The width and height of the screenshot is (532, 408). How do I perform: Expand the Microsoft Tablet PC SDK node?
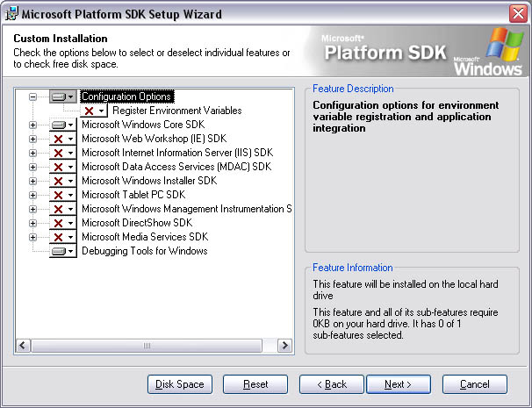point(32,196)
